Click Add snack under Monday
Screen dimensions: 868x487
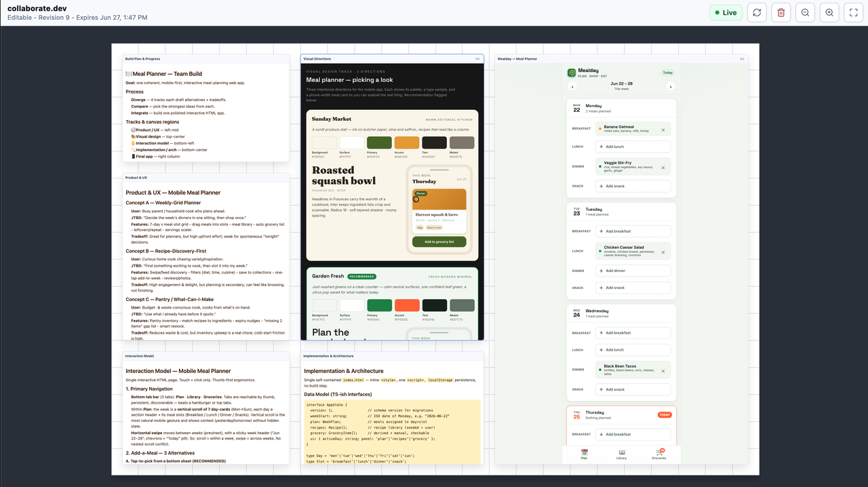point(633,186)
